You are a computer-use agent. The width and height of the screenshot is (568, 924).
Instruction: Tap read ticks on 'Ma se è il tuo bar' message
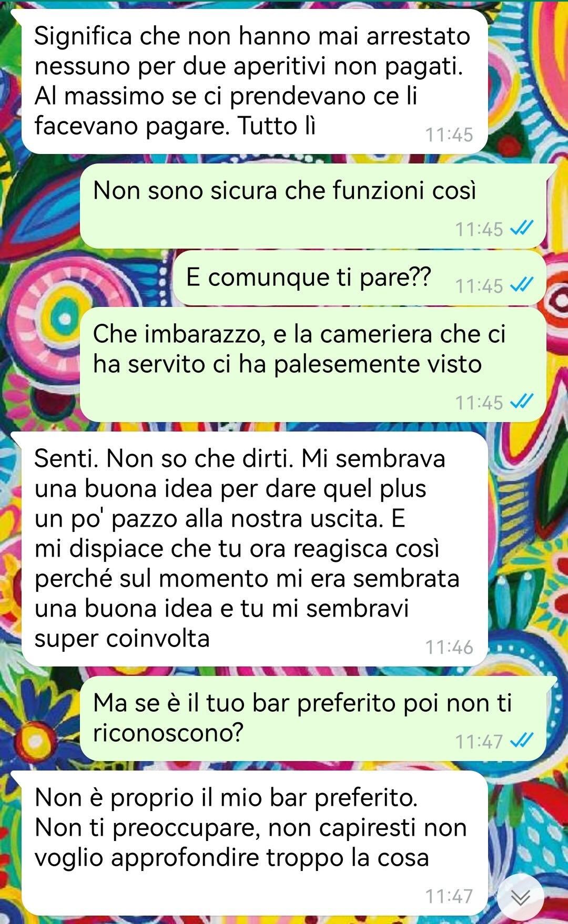(x=522, y=741)
